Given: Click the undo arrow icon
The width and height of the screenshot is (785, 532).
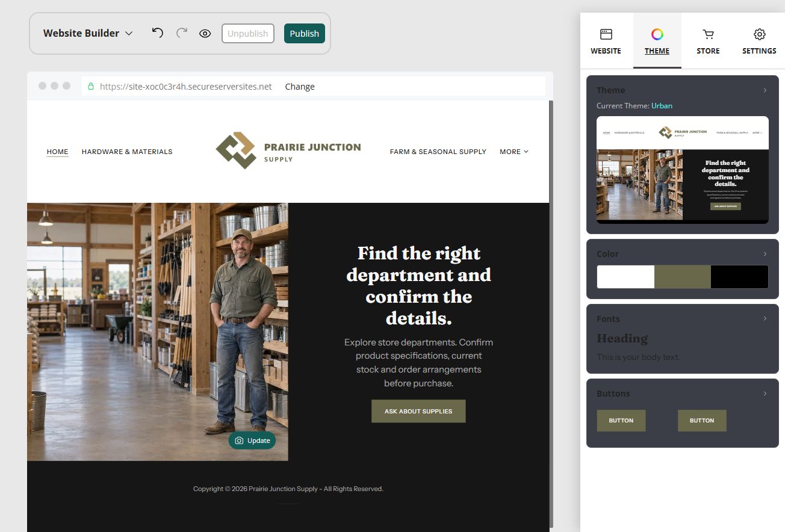Looking at the screenshot, I should click(157, 32).
